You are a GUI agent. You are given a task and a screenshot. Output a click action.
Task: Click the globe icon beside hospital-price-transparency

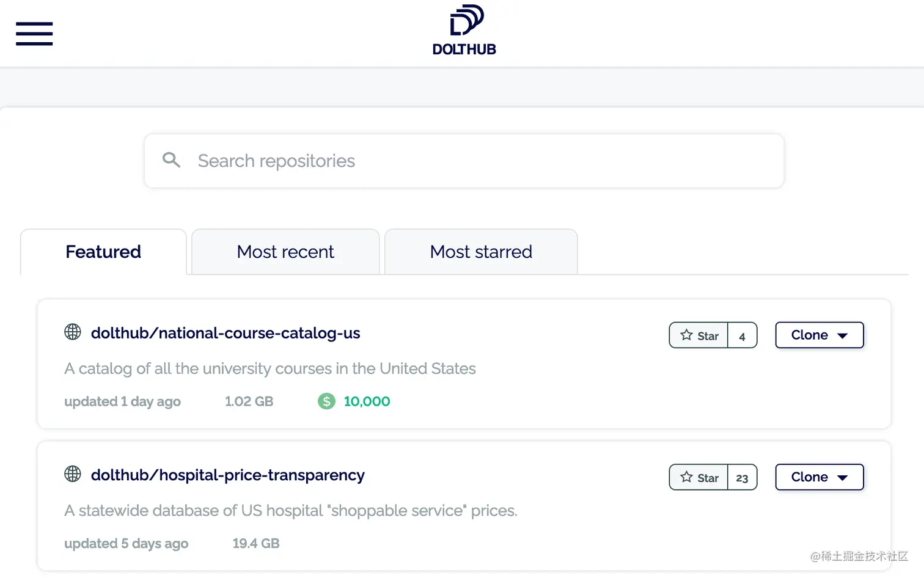tap(72, 474)
